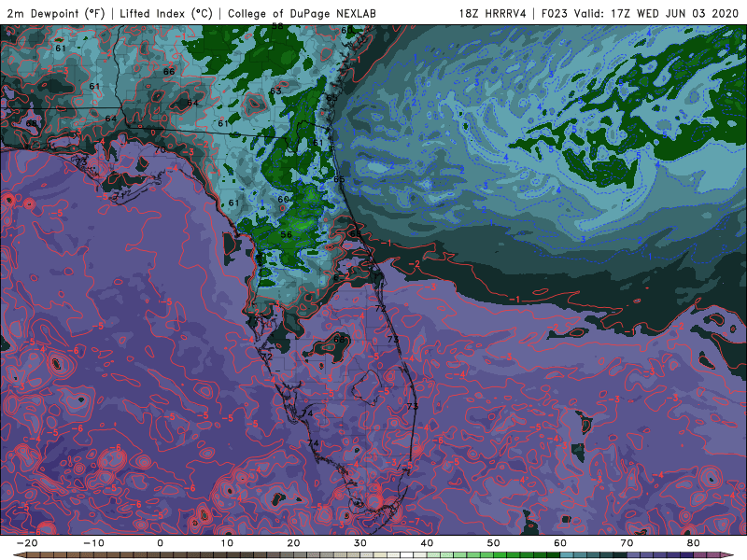
Task: Click the 10 label on the color scale
Action: tap(227, 543)
